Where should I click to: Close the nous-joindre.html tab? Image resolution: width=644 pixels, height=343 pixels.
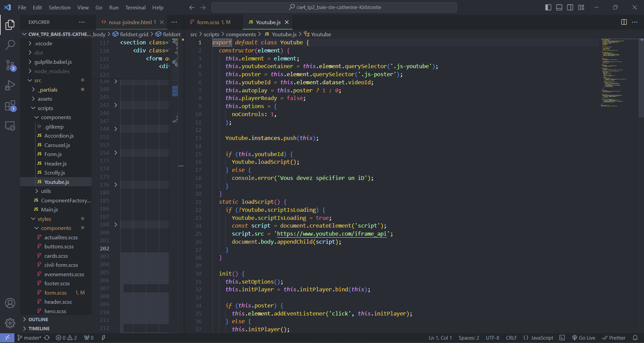(x=162, y=22)
